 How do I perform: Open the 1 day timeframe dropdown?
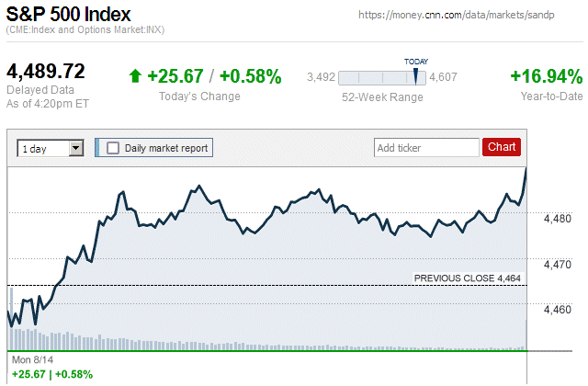pyautogui.click(x=51, y=148)
